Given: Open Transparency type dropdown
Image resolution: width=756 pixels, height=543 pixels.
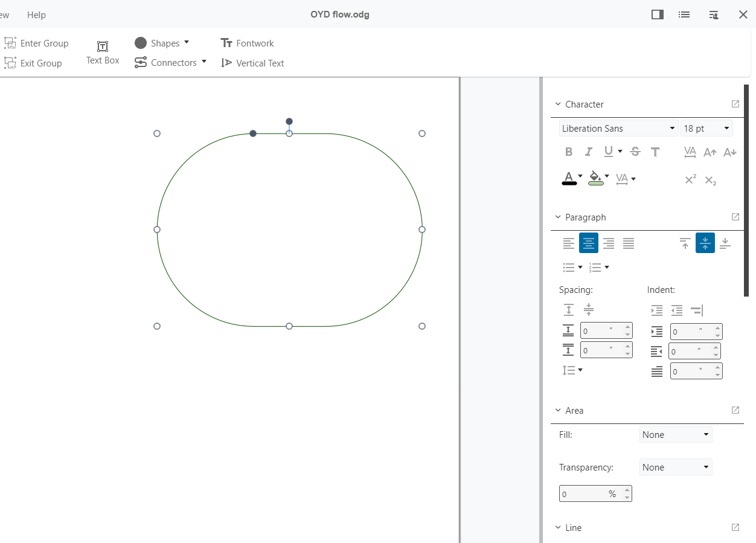Looking at the screenshot, I should (x=676, y=467).
